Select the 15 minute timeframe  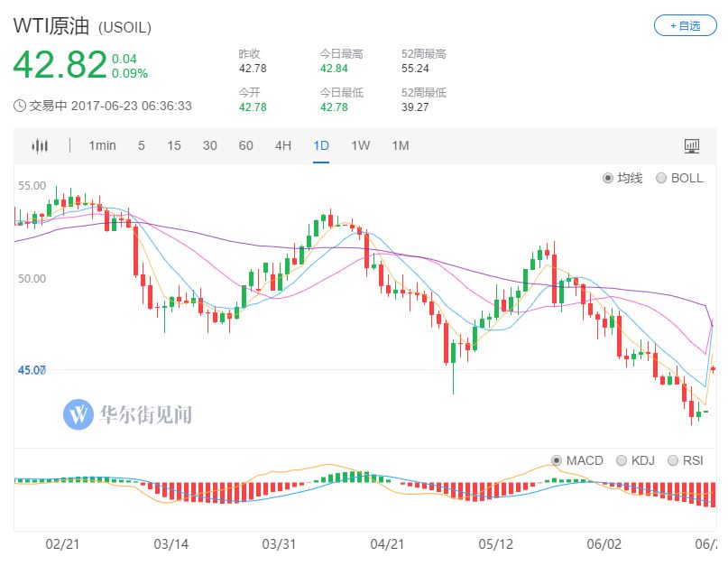[x=174, y=145]
